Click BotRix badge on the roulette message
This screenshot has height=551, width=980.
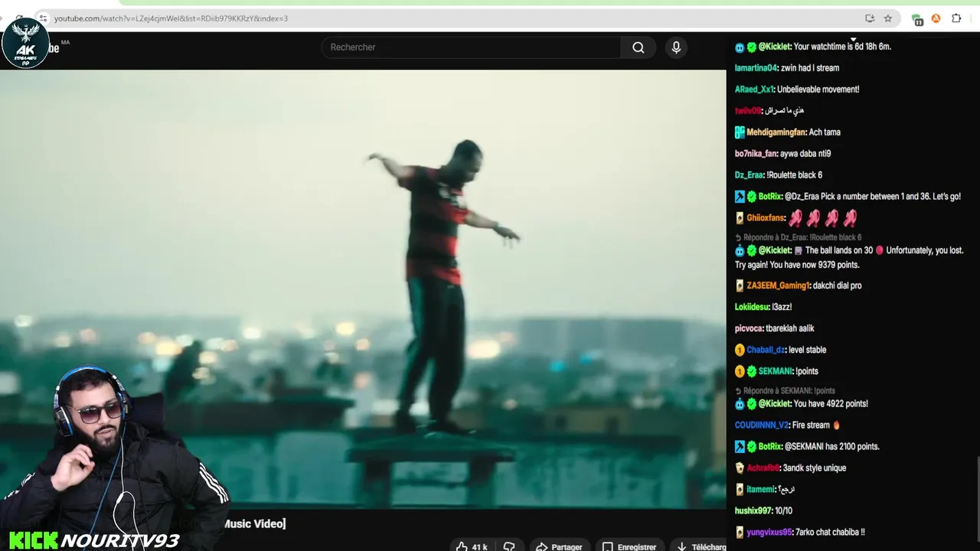tap(740, 197)
